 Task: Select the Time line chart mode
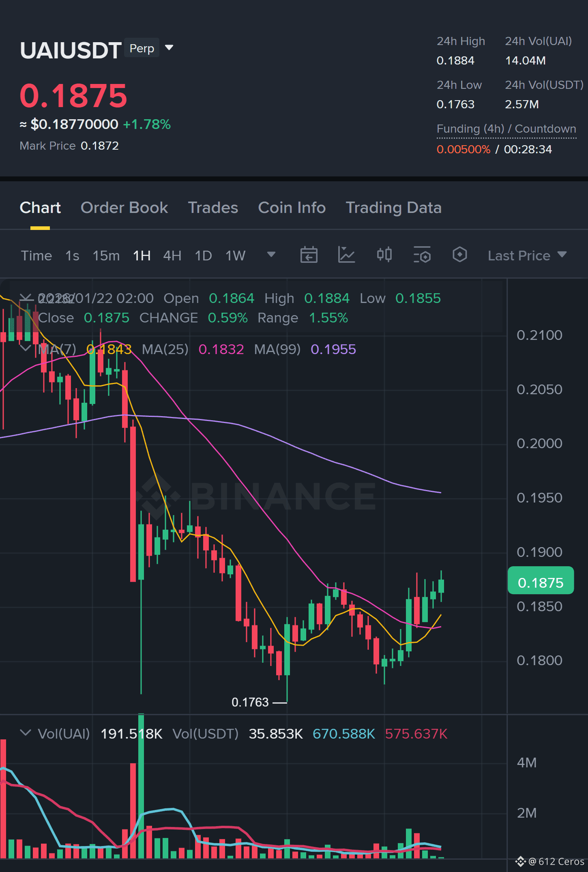pyautogui.click(x=36, y=256)
